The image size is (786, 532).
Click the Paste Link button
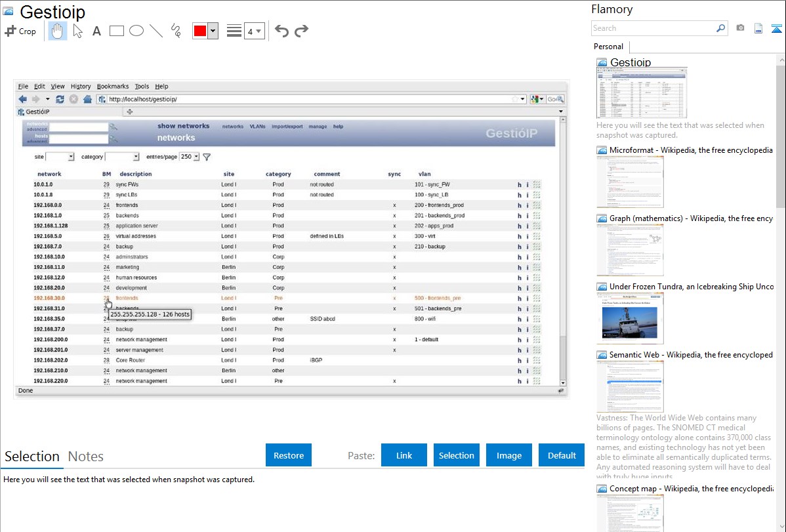404,455
